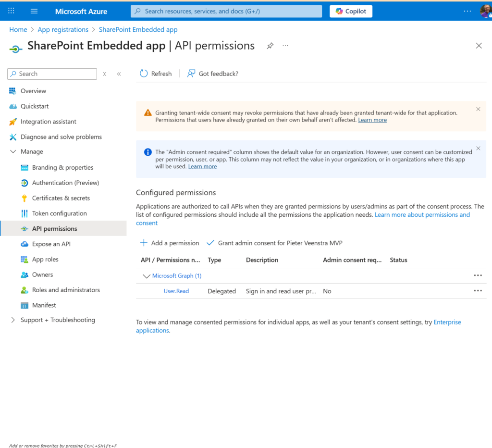Click Learn more in warning banner

pos(372,120)
